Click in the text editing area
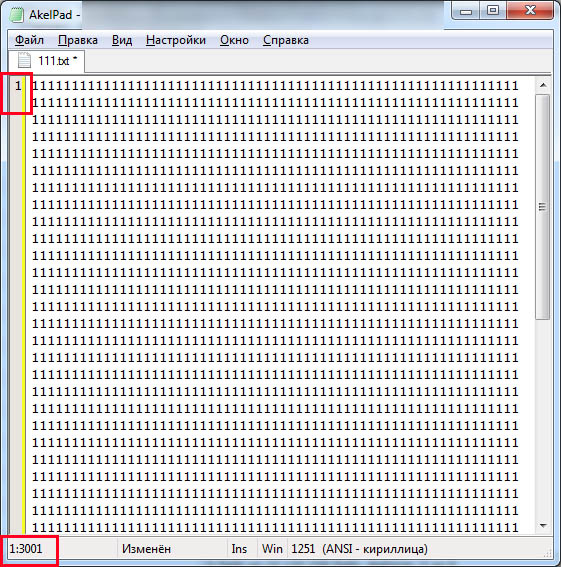 coord(280,304)
